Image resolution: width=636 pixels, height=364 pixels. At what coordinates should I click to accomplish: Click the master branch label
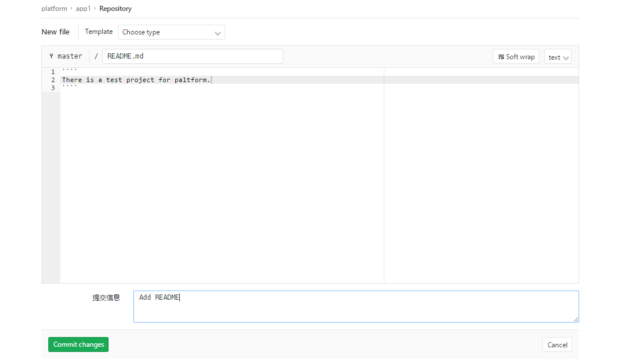[70, 56]
